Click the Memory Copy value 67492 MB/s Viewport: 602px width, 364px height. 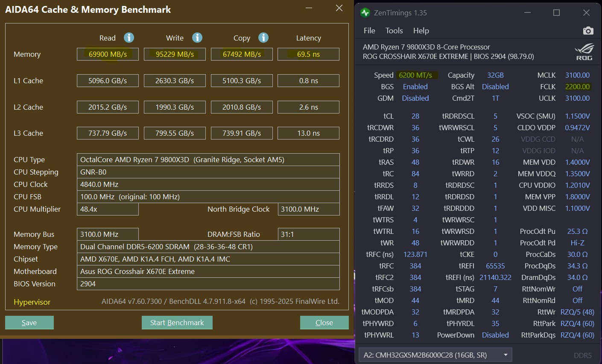click(x=242, y=54)
